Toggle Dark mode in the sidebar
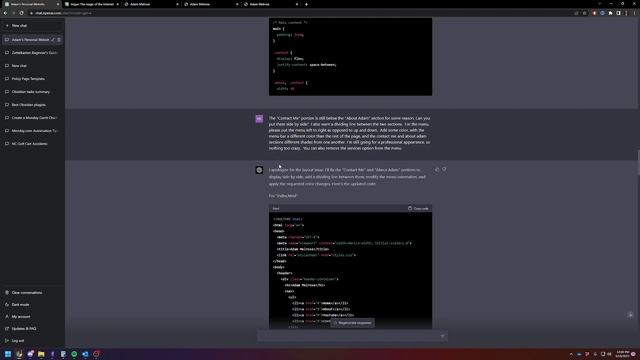This screenshot has width=640, height=360. coord(32,304)
